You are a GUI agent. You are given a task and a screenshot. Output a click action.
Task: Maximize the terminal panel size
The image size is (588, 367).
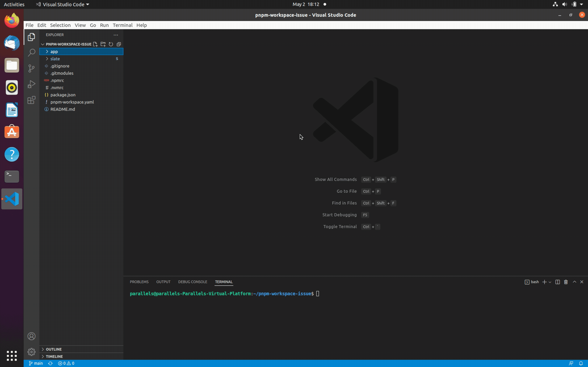coord(574,282)
